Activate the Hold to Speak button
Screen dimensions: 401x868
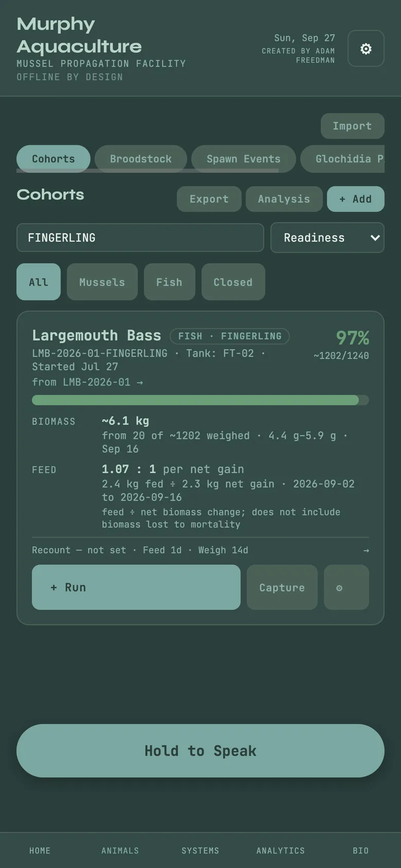[200, 751]
